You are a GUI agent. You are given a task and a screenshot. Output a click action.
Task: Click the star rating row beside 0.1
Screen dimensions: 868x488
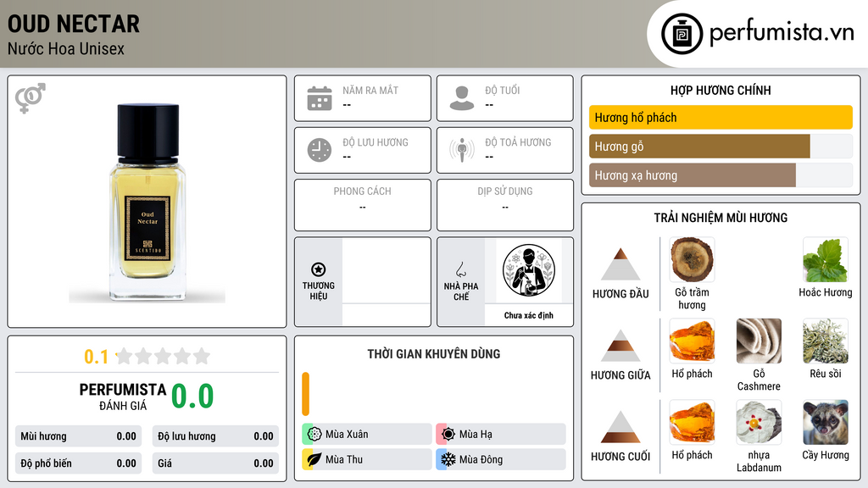pyautogui.click(x=164, y=356)
